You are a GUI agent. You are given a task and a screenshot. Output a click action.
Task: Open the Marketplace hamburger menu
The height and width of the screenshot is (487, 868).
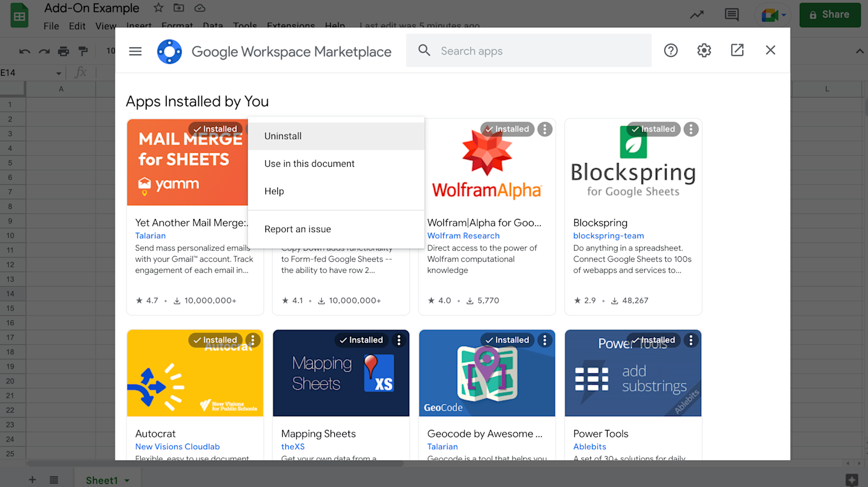pos(135,51)
